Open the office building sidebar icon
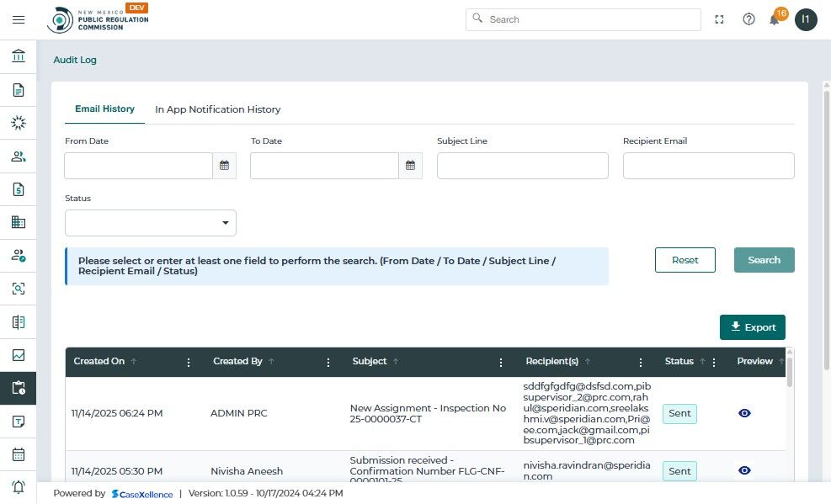The image size is (831, 504). (19, 222)
